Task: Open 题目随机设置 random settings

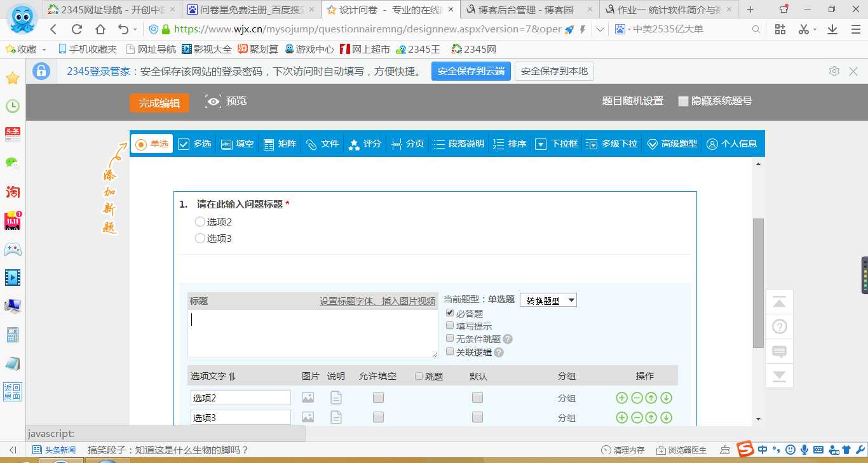Action: 633,101
